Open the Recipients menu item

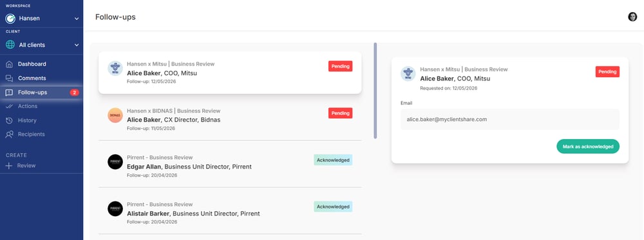click(41, 134)
